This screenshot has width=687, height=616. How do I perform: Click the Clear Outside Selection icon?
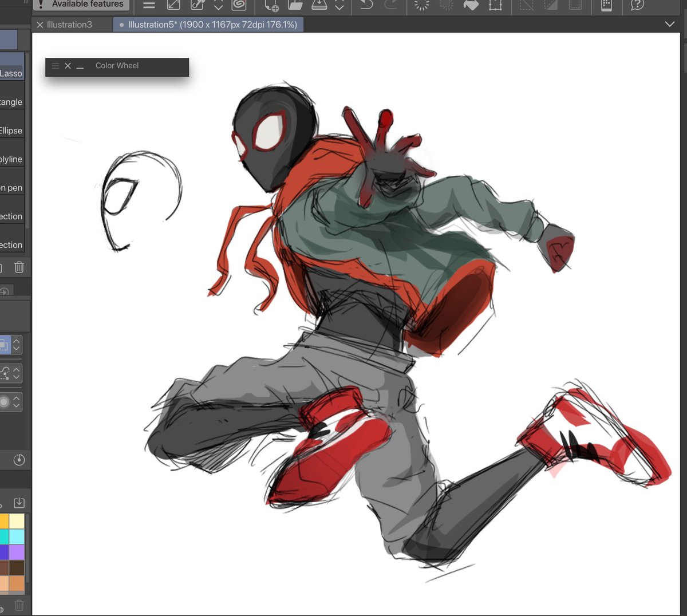click(x=447, y=5)
